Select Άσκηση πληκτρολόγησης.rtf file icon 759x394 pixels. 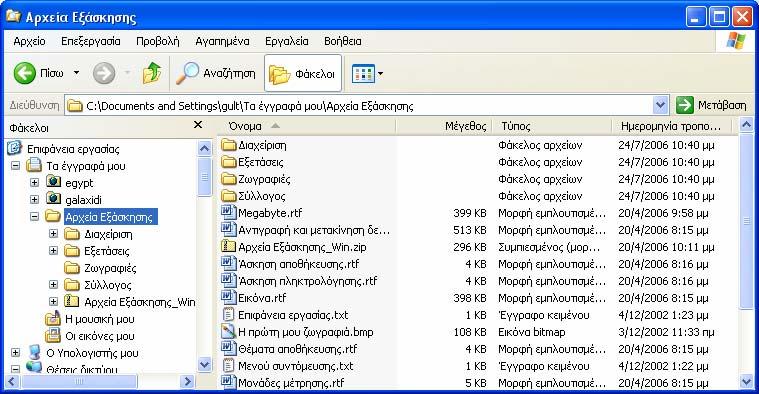point(228,280)
